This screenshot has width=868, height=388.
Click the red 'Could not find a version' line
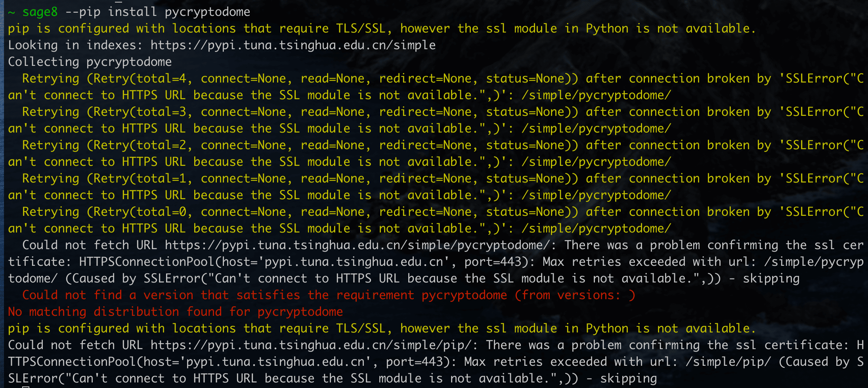click(x=329, y=295)
